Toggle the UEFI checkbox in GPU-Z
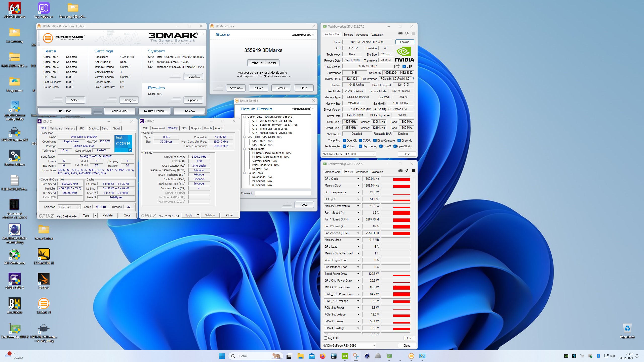Screen dimensions: 644x362 coord(404,67)
